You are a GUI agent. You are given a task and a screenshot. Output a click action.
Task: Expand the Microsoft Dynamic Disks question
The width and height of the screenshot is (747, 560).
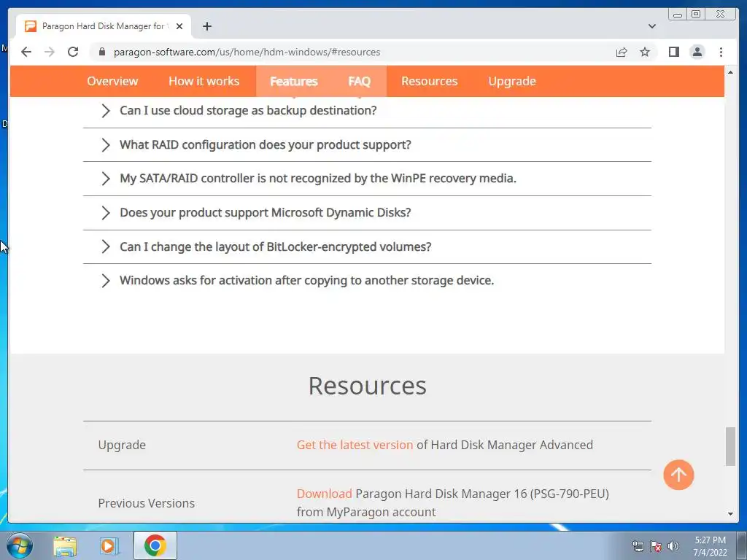pyautogui.click(x=367, y=213)
